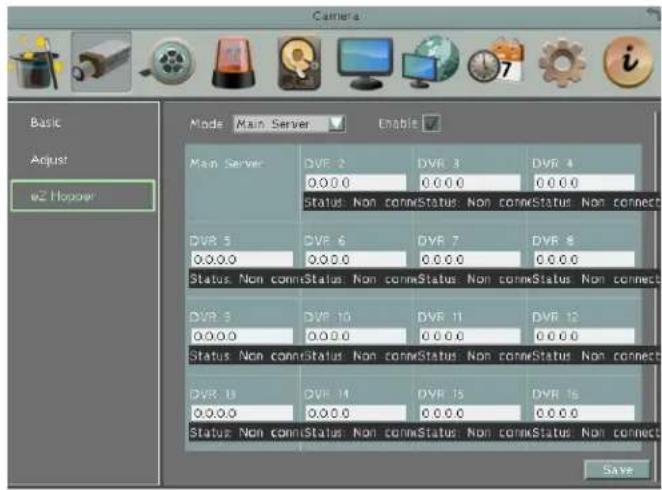Click the DVR 2 IP address field
Viewport: 662px width, 490px height.
point(355,183)
